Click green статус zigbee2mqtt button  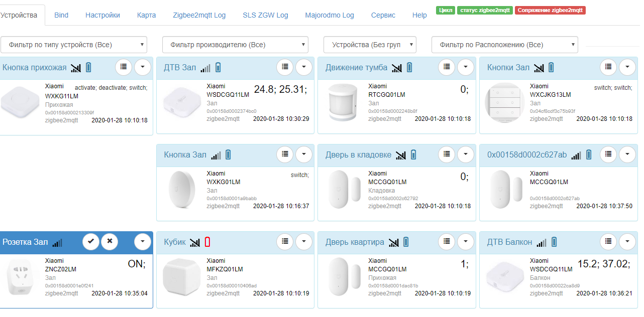point(484,10)
